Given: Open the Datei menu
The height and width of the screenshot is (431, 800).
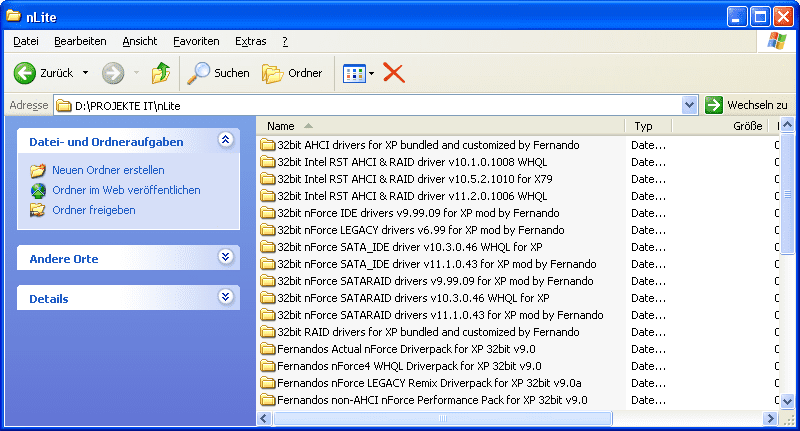Looking at the screenshot, I should tap(26, 41).
